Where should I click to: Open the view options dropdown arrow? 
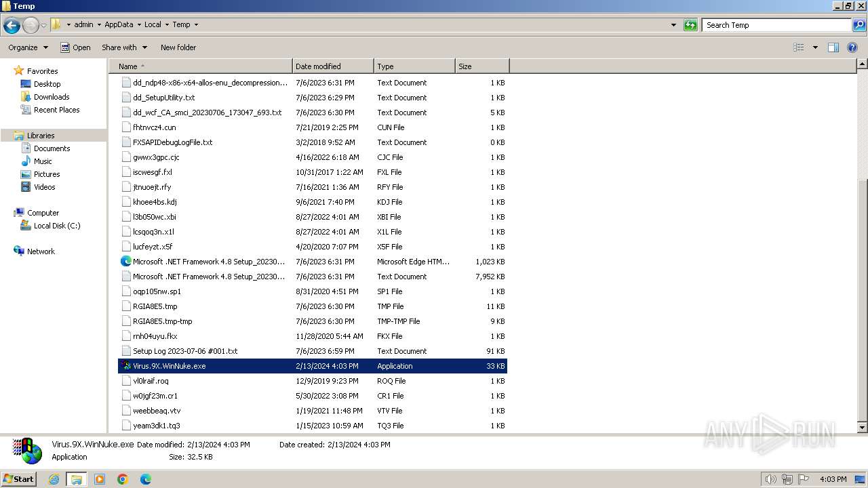coord(815,47)
